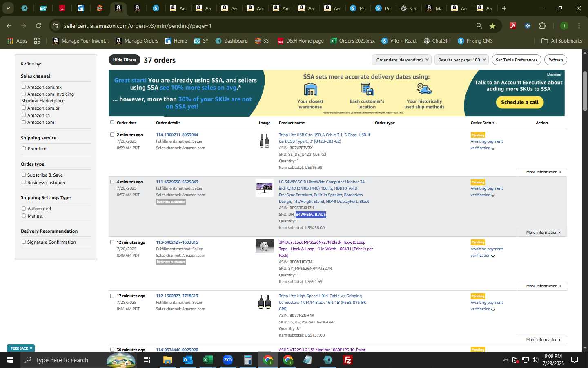The height and width of the screenshot is (368, 588).
Task: Close the FEEDBACK tab with its X
Action: coord(31,348)
